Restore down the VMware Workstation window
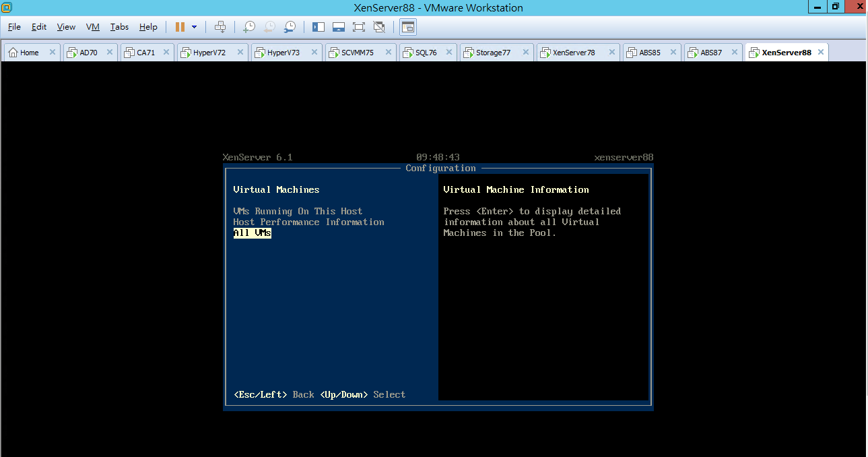Screen dimensions: 868x457 click(x=835, y=7)
